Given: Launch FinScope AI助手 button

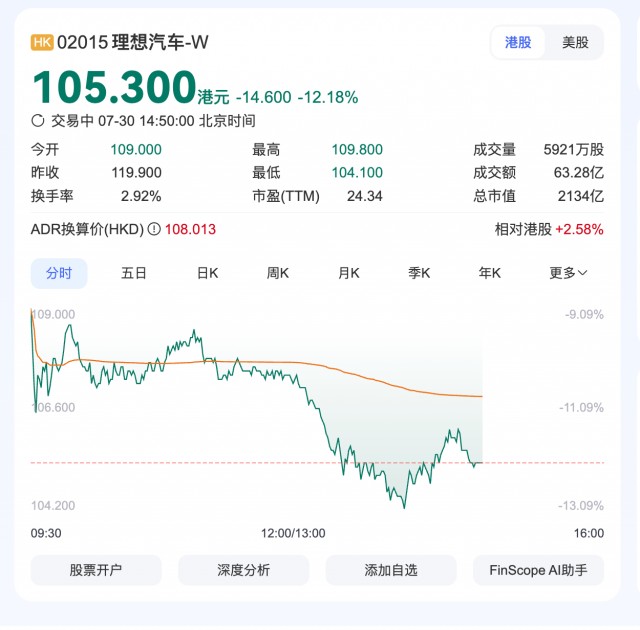Looking at the screenshot, I should coord(538,570).
